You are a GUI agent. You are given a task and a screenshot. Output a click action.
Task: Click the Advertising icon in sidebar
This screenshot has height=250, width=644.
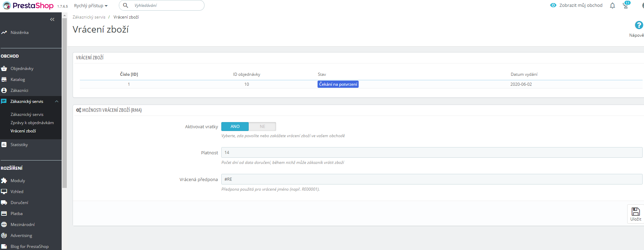[4, 236]
